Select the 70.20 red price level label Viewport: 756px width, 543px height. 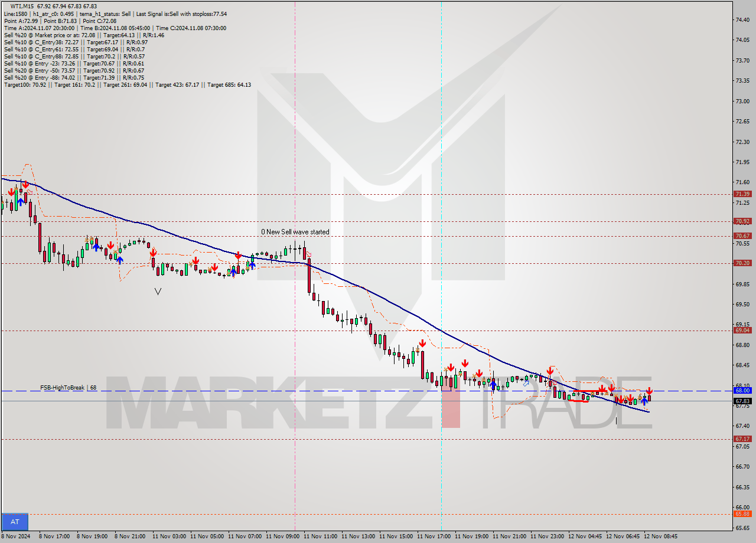point(742,263)
